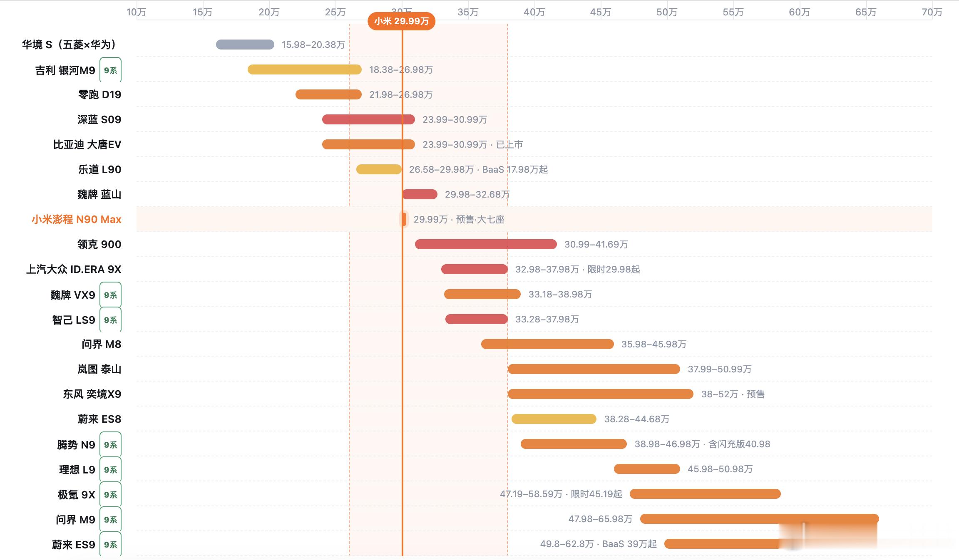Click the orange 问界 M8 price bar
This screenshot has height=560, width=959.
tap(547, 344)
